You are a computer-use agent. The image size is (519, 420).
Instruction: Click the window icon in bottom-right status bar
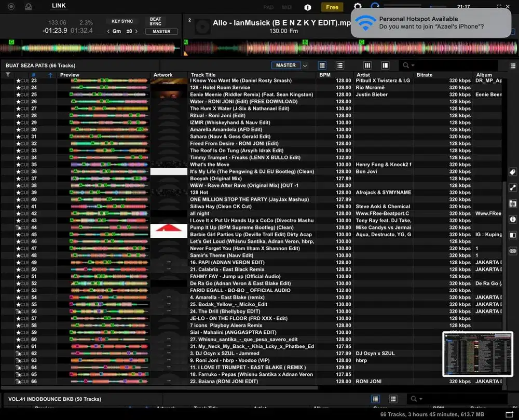[x=509, y=414]
